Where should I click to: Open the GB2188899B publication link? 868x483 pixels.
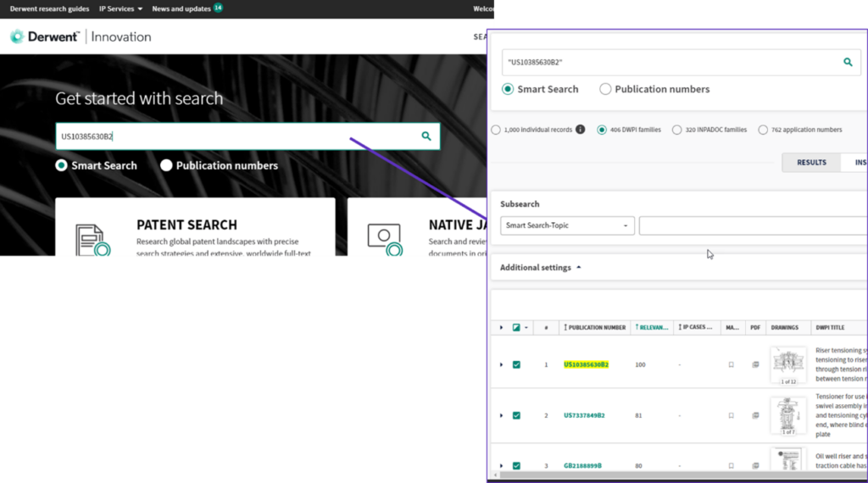(x=582, y=466)
